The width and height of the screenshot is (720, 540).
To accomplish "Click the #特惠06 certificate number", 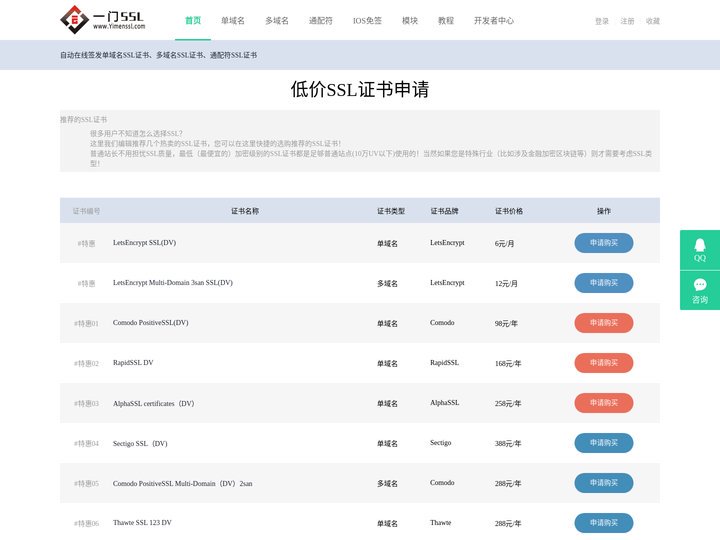I will (86, 523).
